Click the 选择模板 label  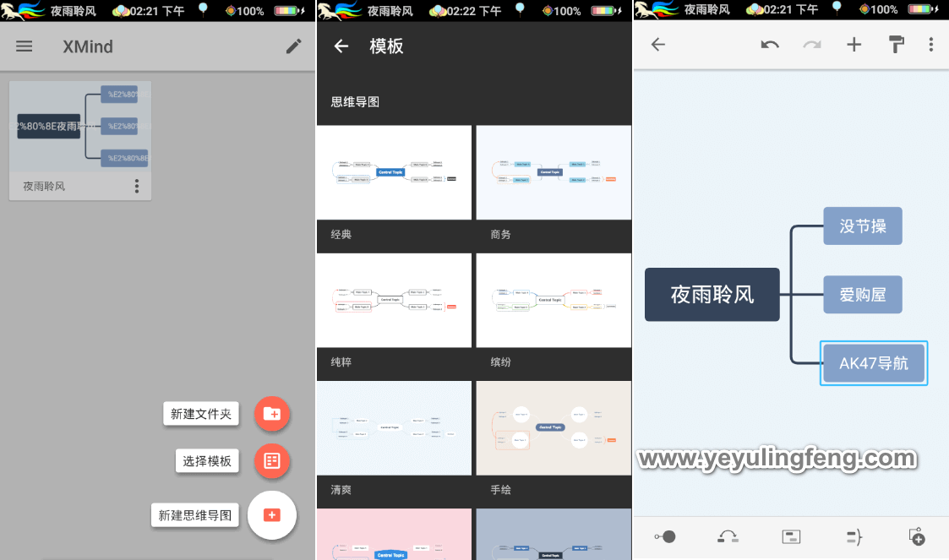point(207,461)
